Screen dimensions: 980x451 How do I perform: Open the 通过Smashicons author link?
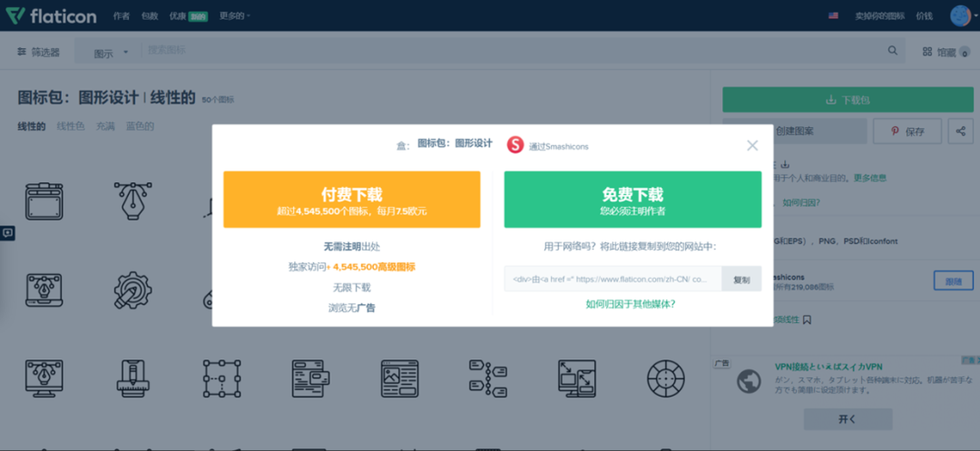[558, 146]
